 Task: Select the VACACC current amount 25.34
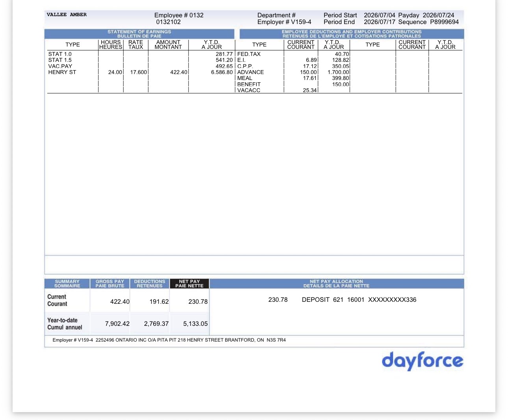pos(310,90)
